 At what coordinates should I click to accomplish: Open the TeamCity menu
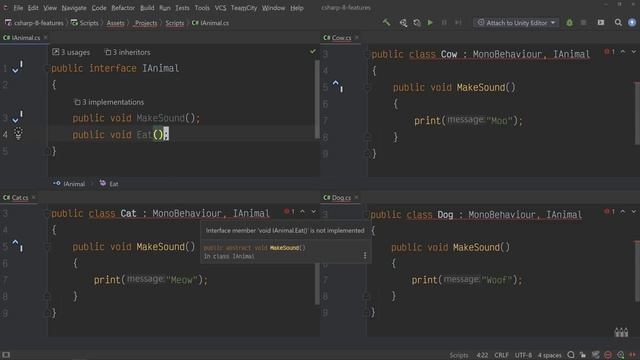tap(244, 8)
